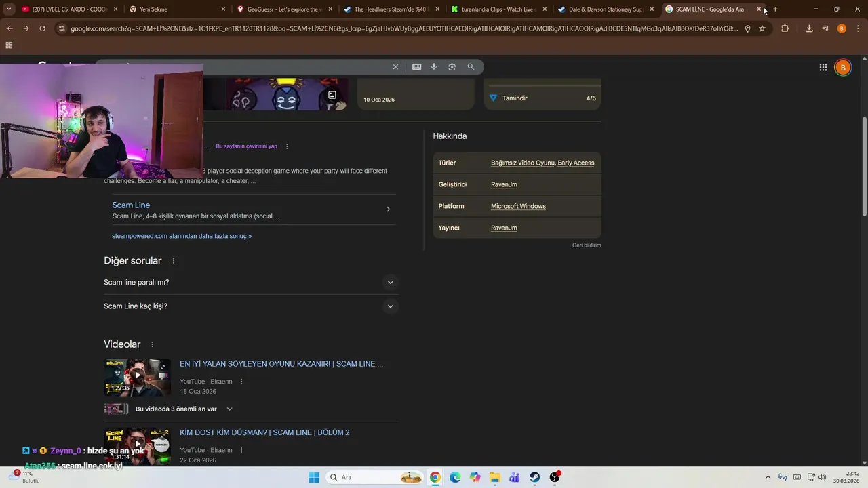This screenshot has height=488, width=868.
Task: Reload the page with the refresh icon
Action: click(x=42, y=28)
